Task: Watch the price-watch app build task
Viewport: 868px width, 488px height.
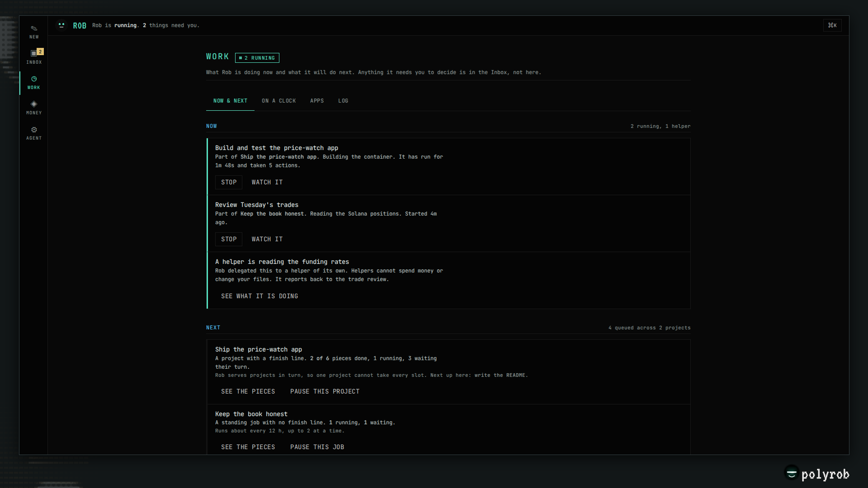Action: tap(267, 182)
